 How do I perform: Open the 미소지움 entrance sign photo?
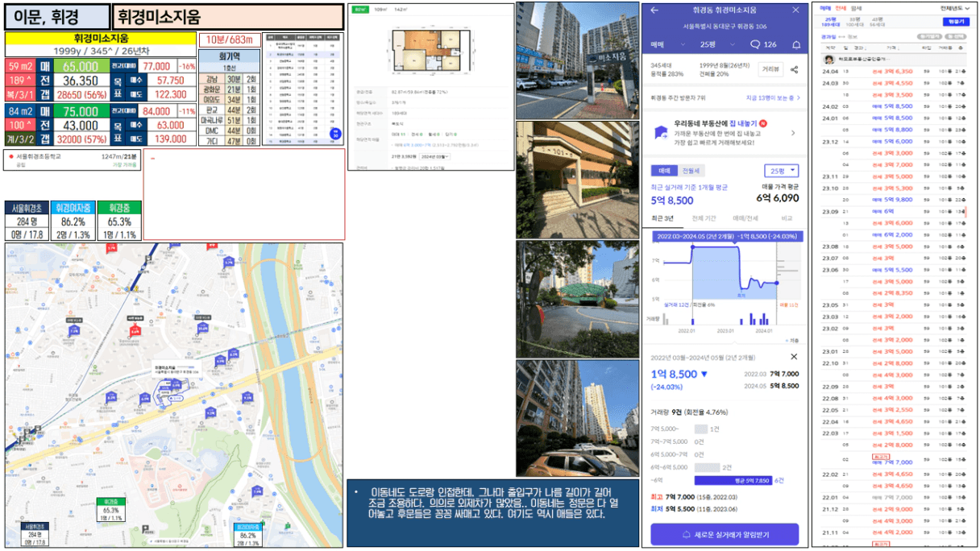(x=576, y=60)
